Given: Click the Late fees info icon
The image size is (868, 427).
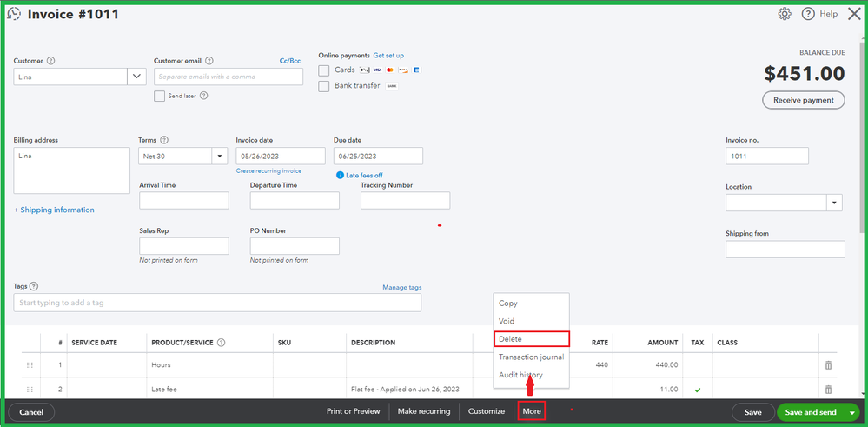Looking at the screenshot, I should [340, 175].
